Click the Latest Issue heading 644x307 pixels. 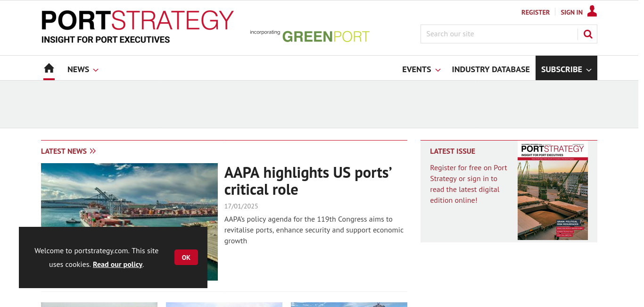tap(453, 151)
